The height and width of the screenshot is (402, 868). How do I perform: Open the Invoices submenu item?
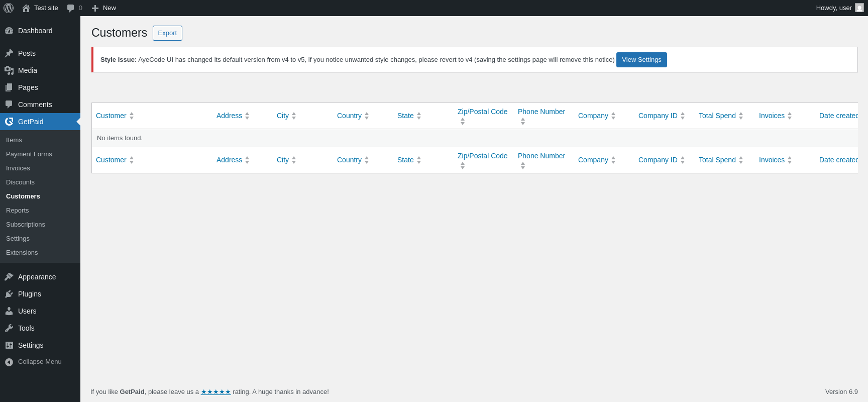tap(18, 168)
